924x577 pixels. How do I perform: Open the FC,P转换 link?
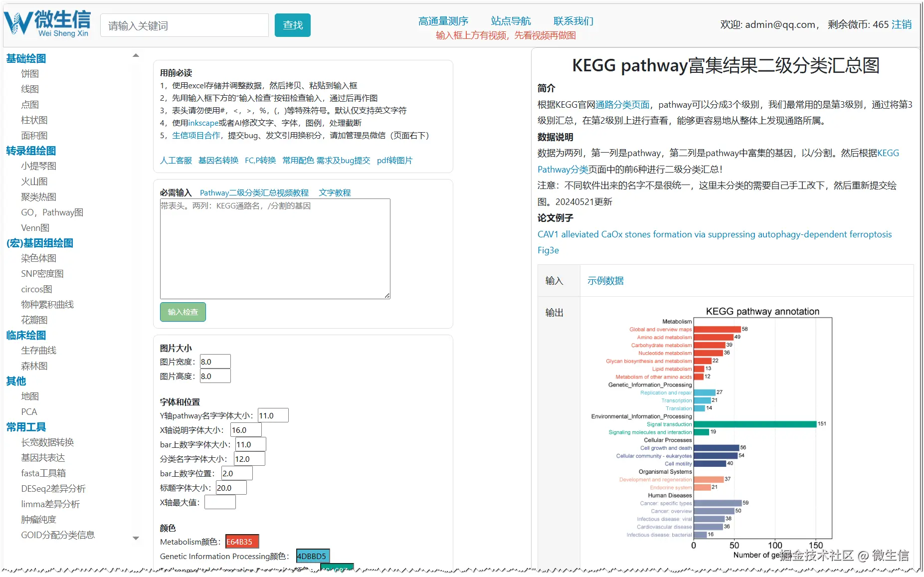coord(260,161)
